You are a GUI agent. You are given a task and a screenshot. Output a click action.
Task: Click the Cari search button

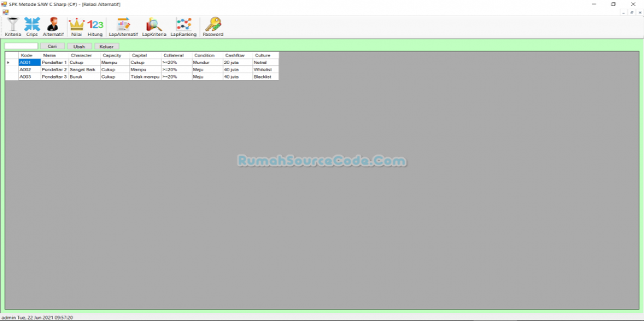coord(52,47)
